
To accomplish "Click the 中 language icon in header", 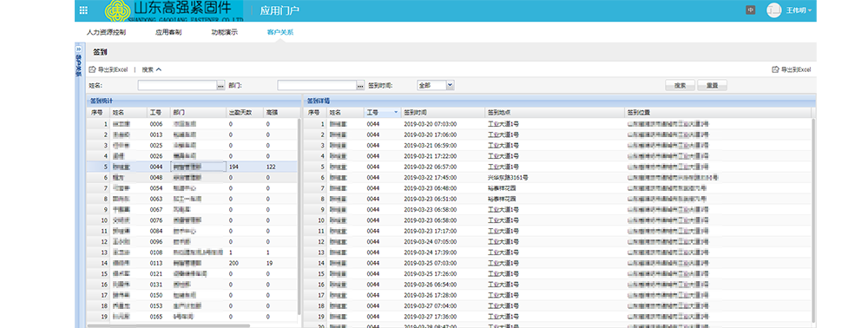I will click(x=751, y=10).
